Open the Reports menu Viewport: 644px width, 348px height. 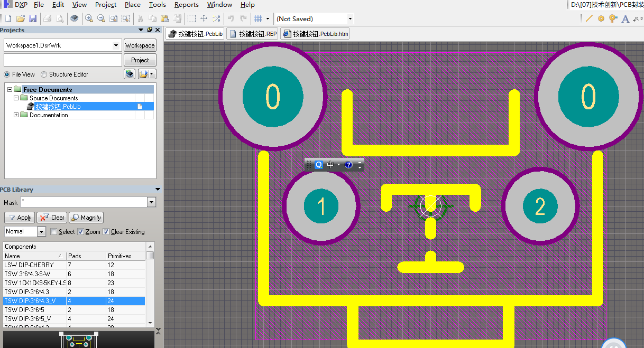(186, 5)
